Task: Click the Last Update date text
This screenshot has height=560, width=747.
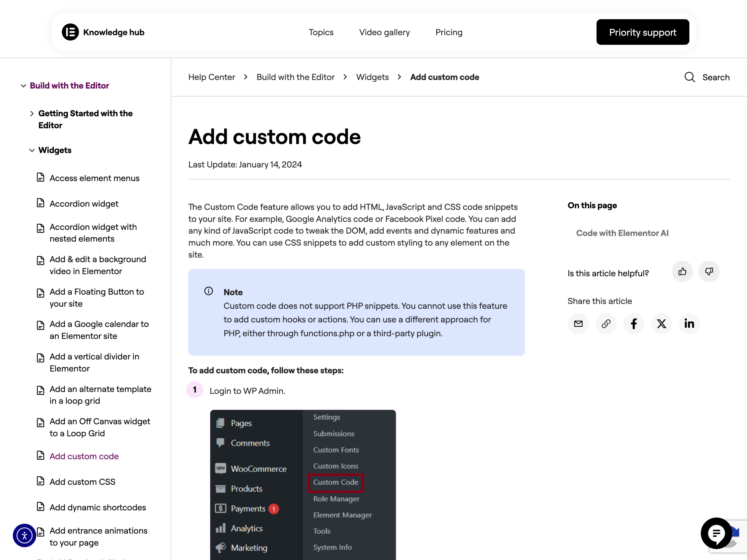Action: coord(245,164)
